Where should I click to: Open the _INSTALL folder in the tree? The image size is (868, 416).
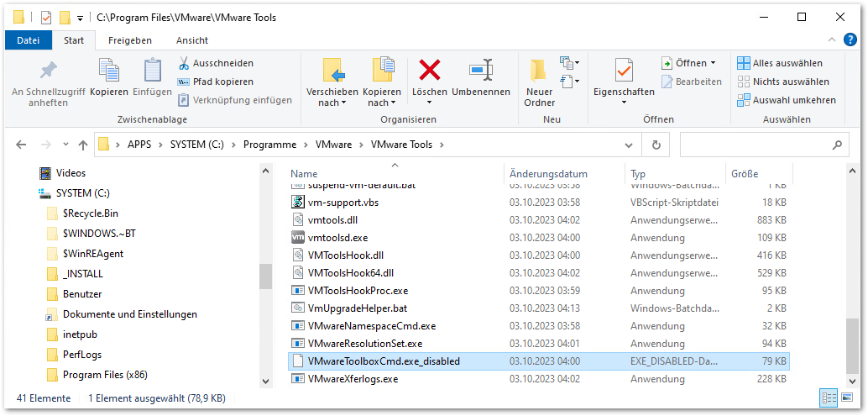point(82,274)
